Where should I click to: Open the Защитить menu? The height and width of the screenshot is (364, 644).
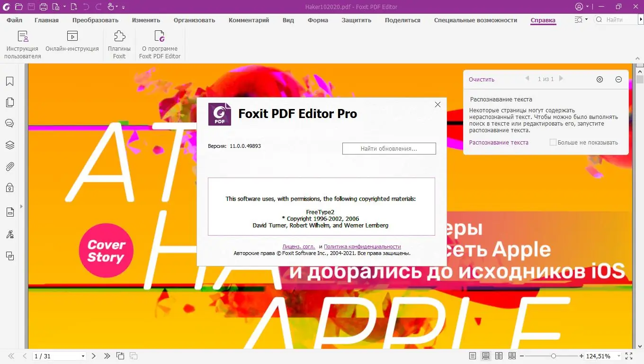356,20
